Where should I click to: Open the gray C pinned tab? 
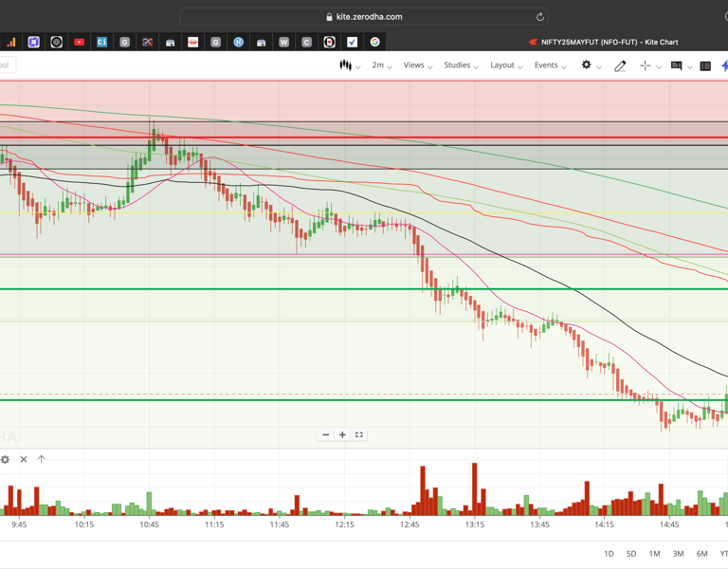306,43
